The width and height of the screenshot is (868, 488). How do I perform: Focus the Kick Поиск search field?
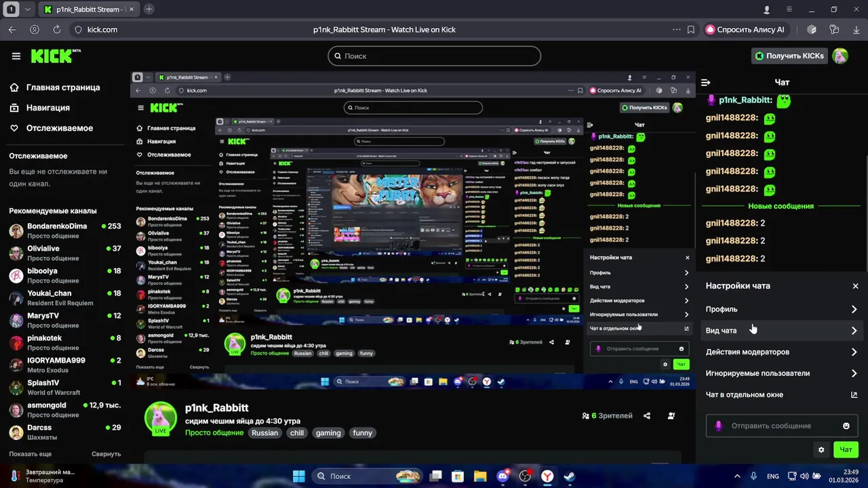(434, 56)
